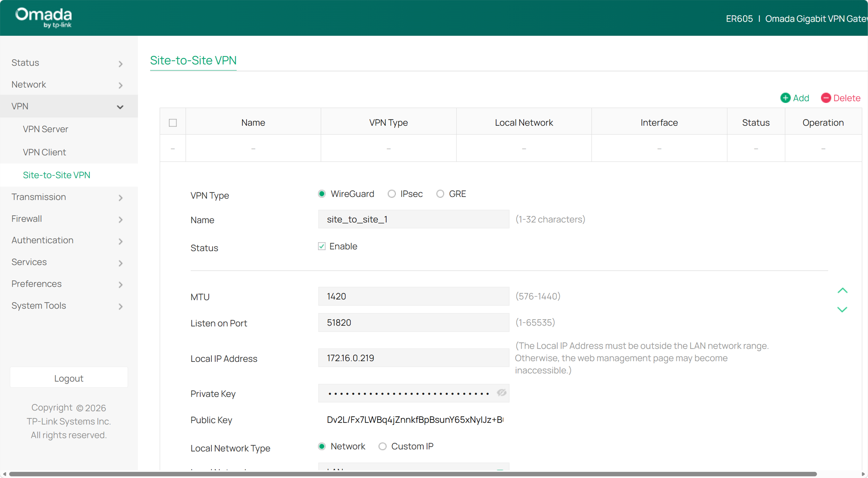Viewport: 868px width, 478px height.
Task: Click the Interface column header
Action: [659, 122]
